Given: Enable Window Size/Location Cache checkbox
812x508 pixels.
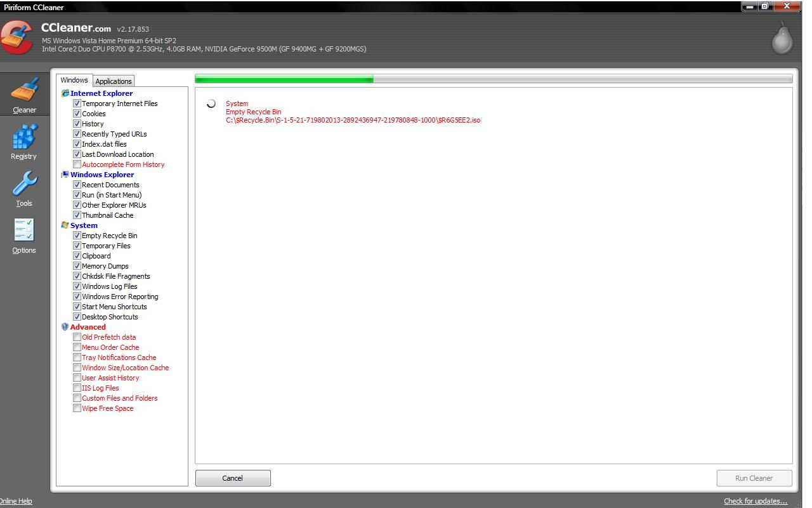Looking at the screenshot, I should pos(77,368).
